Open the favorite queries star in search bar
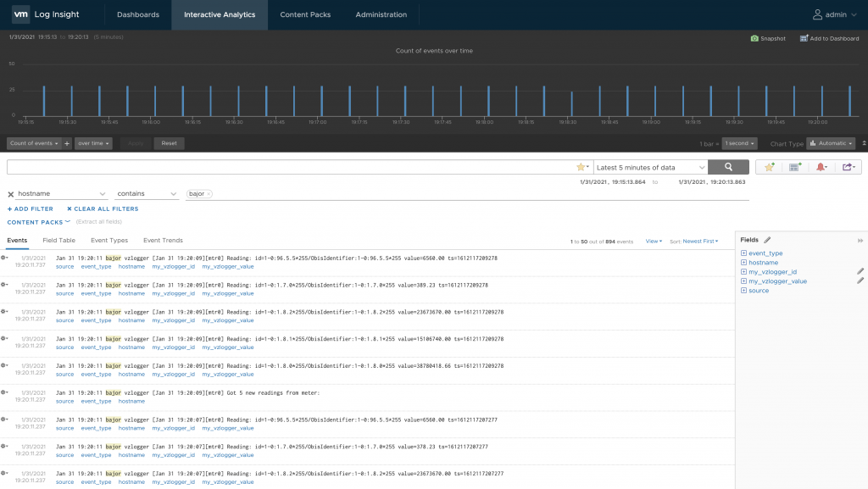The image size is (868, 489). click(581, 167)
